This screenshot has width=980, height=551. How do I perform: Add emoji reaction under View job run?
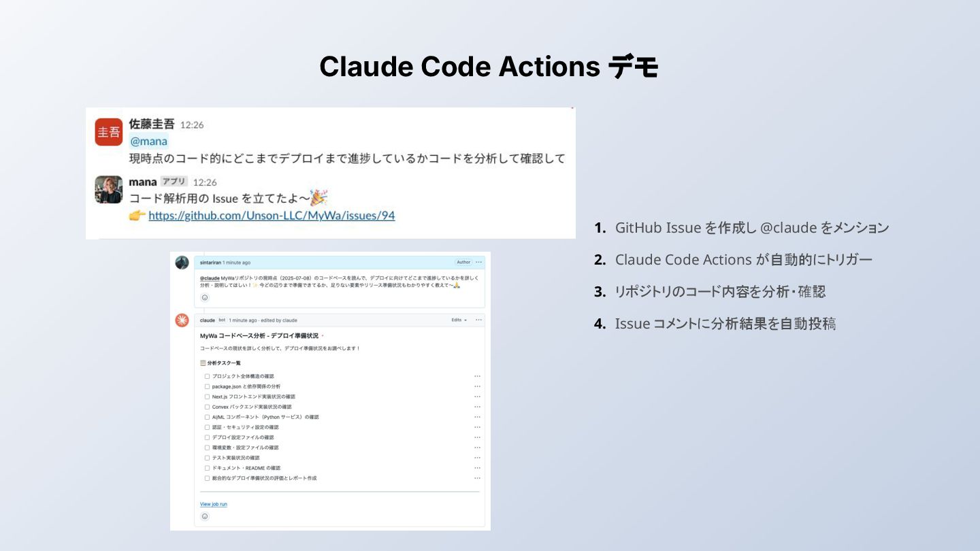tap(205, 516)
